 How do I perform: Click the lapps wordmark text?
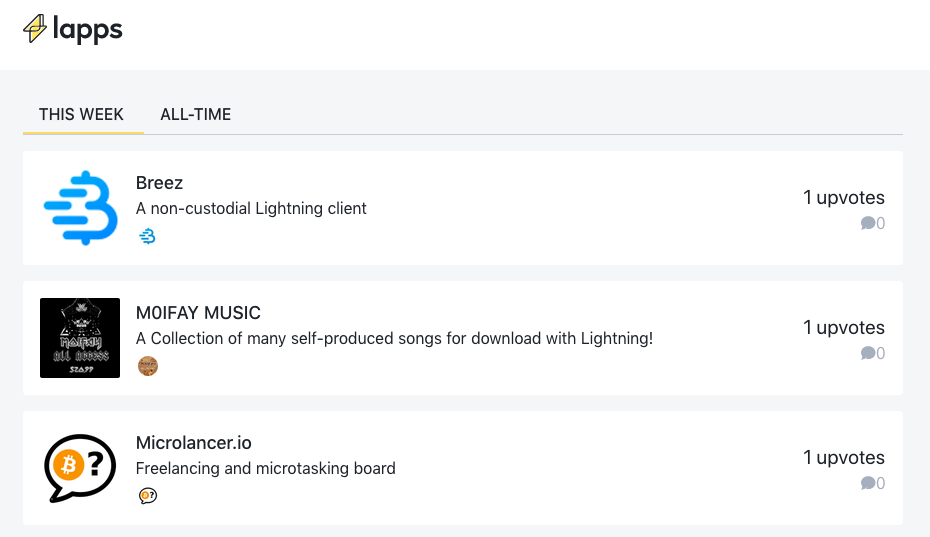tap(87, 30)
